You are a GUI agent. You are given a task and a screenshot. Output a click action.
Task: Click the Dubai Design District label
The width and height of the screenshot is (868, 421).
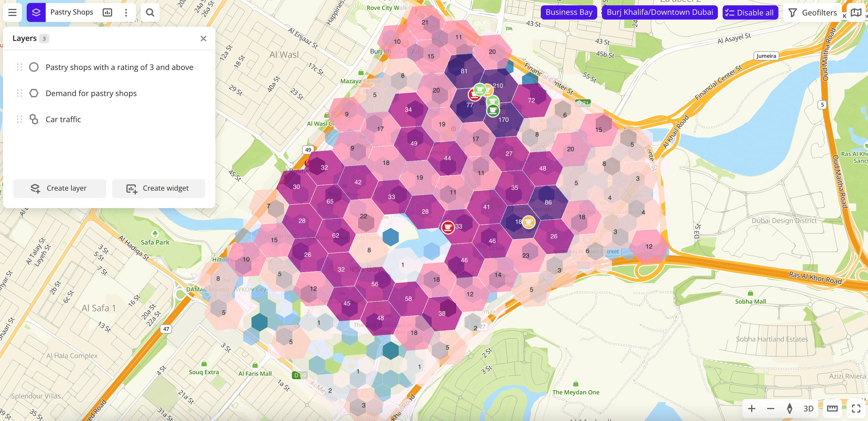coord(784,221)
